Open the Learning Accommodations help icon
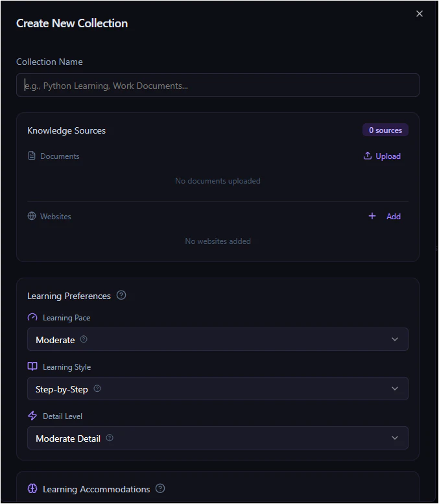The height and width of the screenshot is (504, 439). (x=160, y=488)
